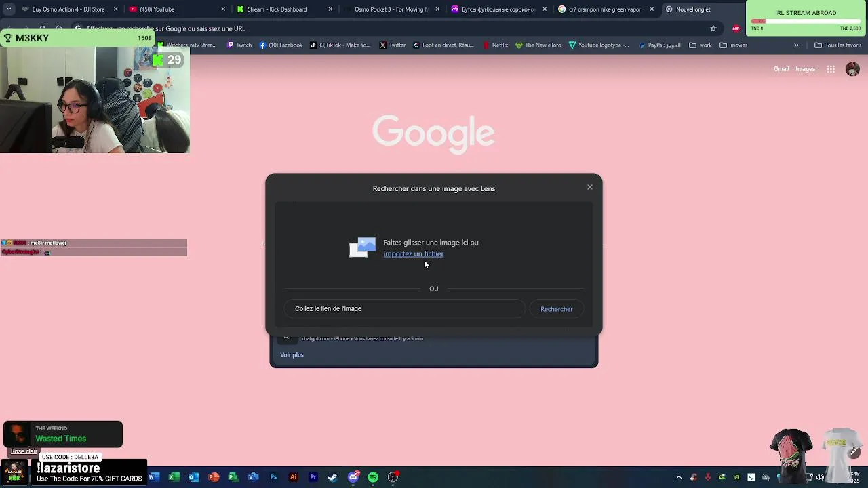Open the 'Voir plus' link

[292, 355]
